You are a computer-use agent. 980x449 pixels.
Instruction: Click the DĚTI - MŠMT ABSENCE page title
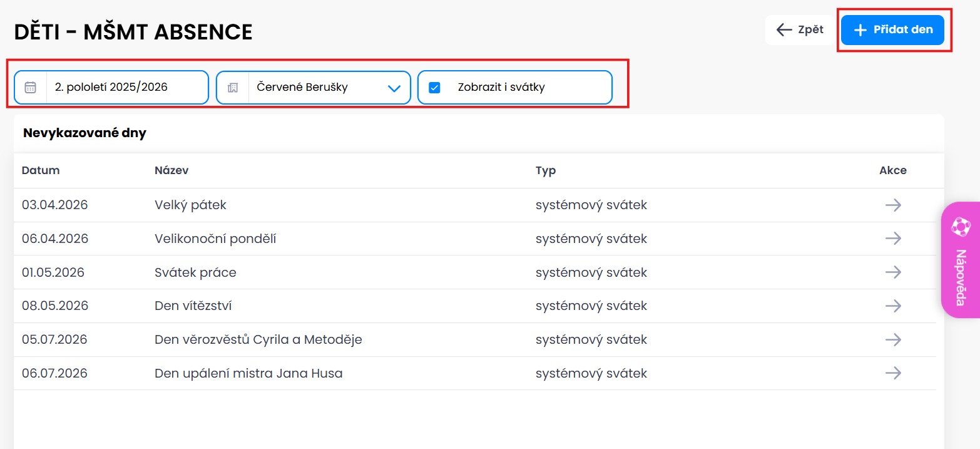click(x=133, y=32)
